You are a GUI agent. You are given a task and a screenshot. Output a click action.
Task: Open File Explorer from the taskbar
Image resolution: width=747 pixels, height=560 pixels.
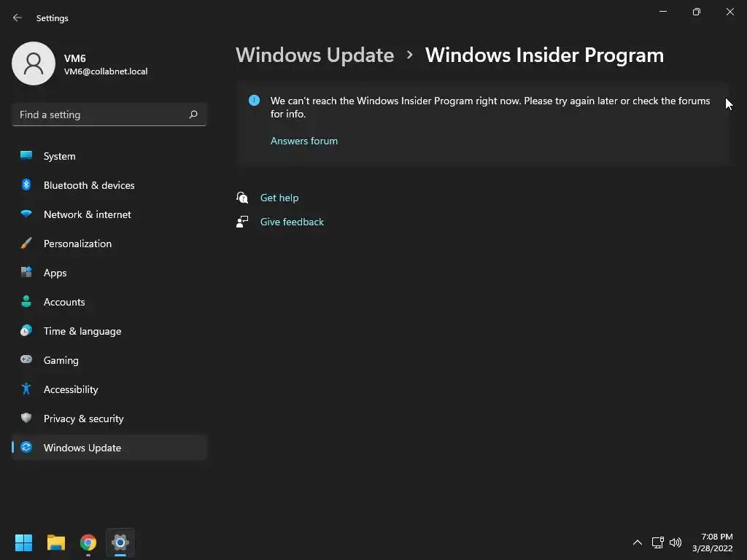point(55,542)
